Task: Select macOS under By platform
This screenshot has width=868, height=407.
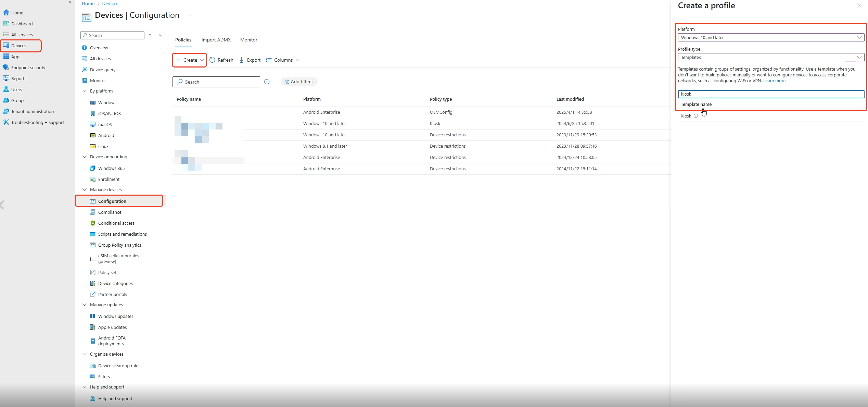Action: (x=105, y=124)
